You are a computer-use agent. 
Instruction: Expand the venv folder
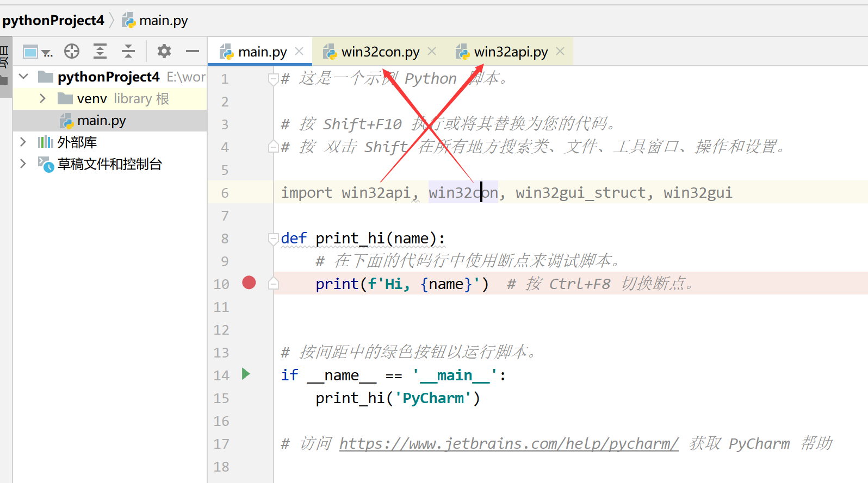42,98
